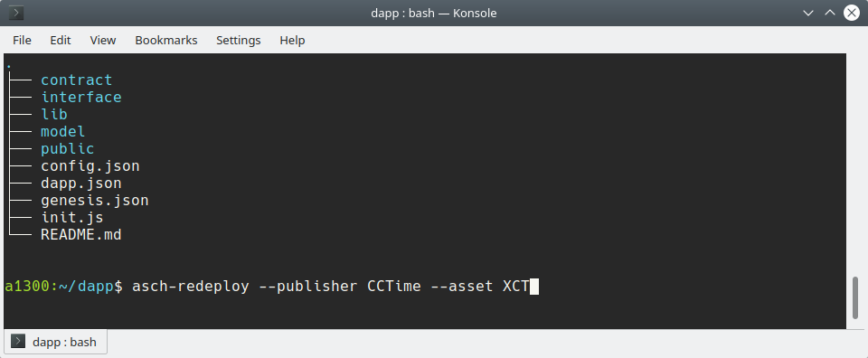The width and height of the screenshot is (868, 358).
Task: Click the 'interface' directory name
Action: point(80,98)
